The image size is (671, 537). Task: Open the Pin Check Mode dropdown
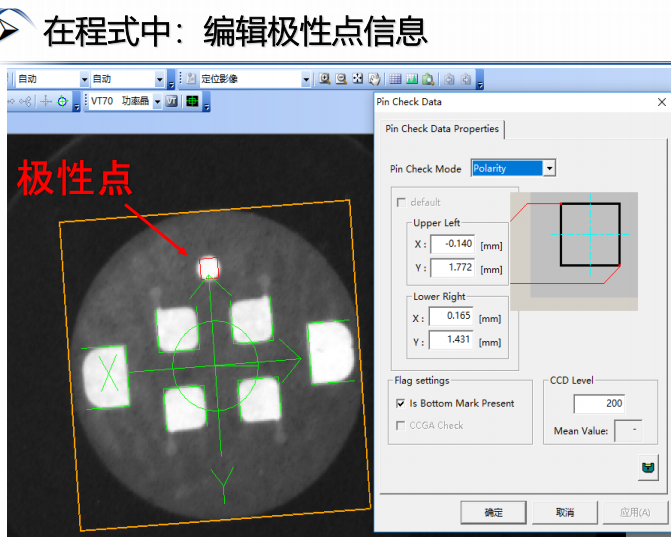point(549,168)
